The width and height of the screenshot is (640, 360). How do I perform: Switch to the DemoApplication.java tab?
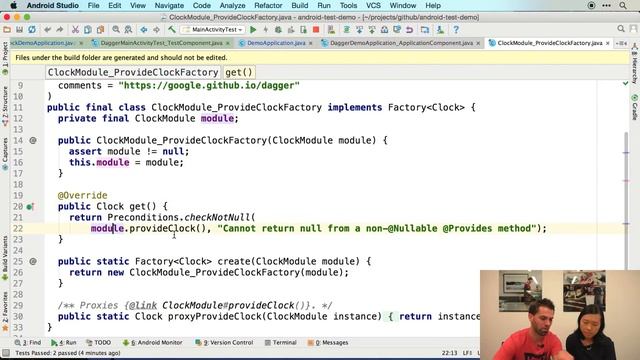tap(276, 43)
